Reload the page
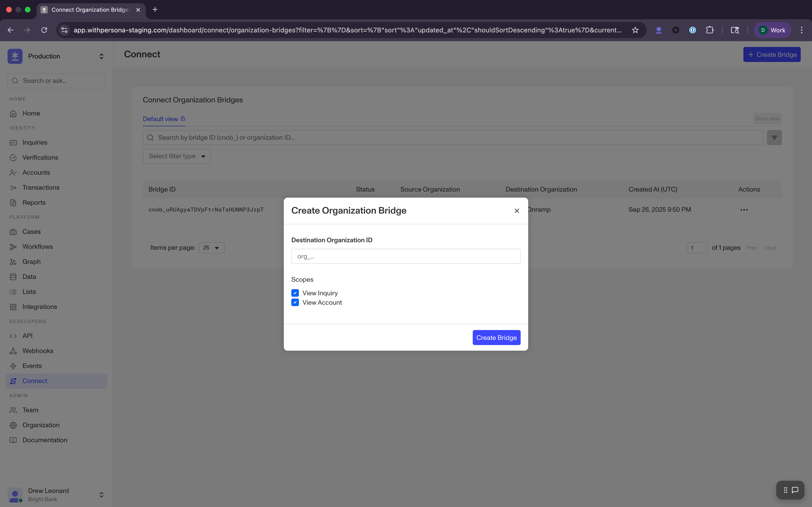 pos(44,30)
